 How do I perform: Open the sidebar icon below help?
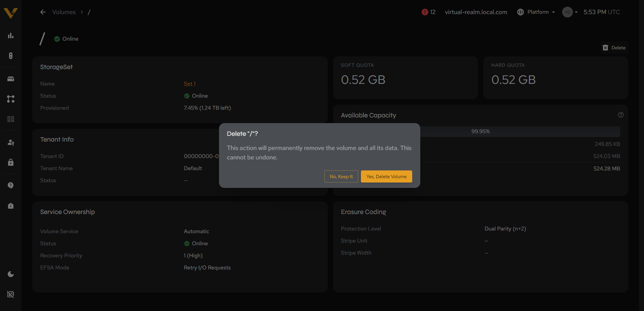point(11,206)
